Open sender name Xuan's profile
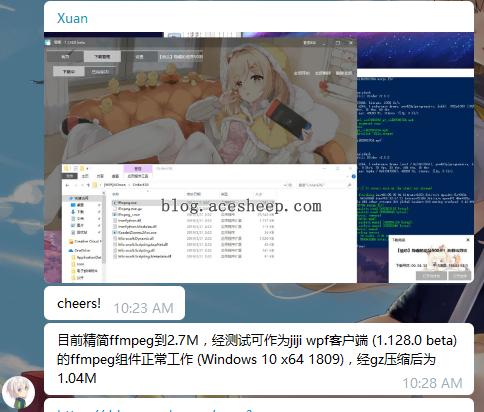This screenshot has width=484, height=412. coord(72,18)
